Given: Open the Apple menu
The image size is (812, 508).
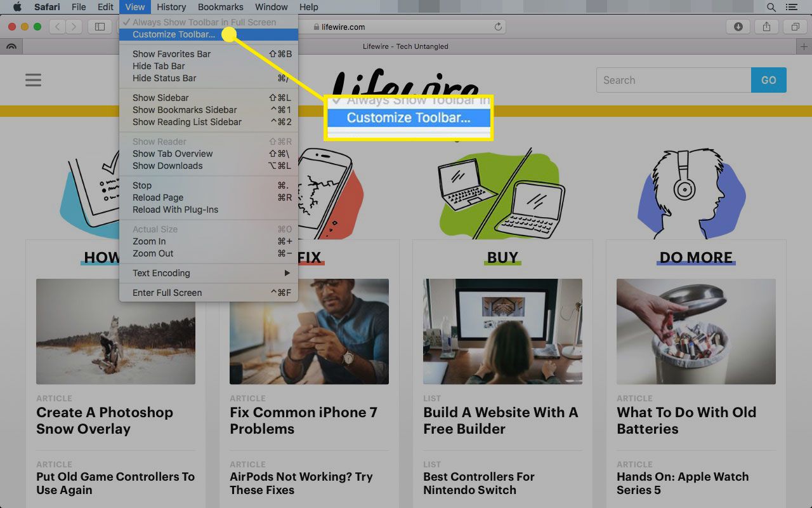Looking at the screenshot, I should [x=17, y=7].
